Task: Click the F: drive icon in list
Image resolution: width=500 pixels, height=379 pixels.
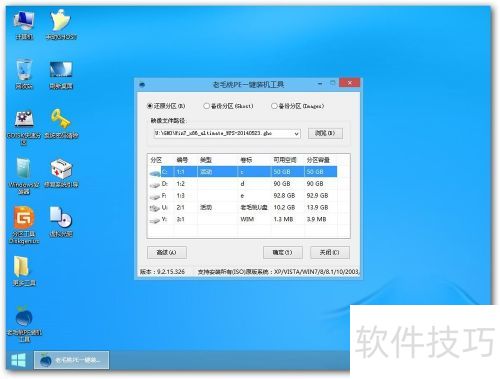Action: pos(155,197)
